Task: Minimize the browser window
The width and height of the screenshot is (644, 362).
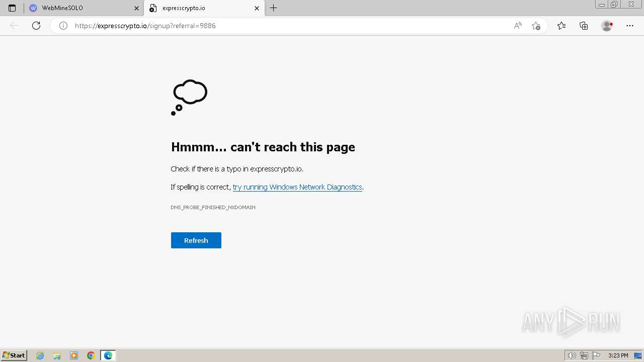Action: (602, 5)
